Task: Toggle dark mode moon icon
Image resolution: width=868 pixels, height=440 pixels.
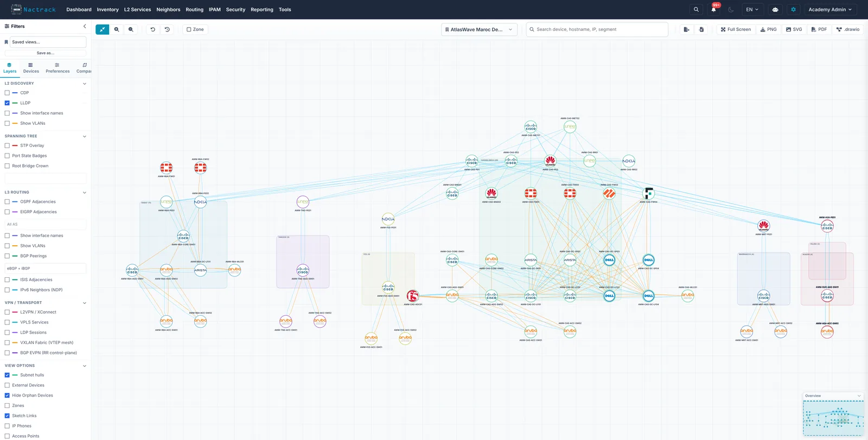Action: (x=731, y=9)
